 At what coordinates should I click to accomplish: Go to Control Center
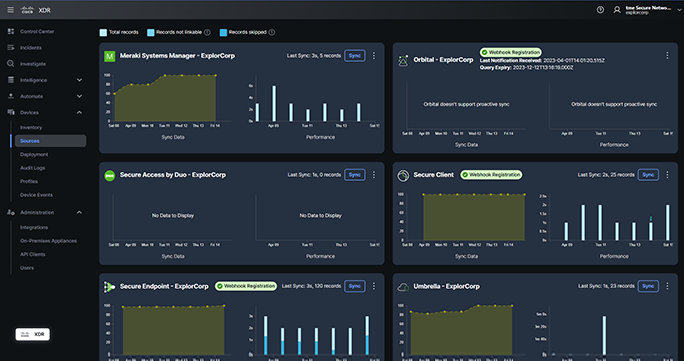pyautogui.click(x=37, y=32)
